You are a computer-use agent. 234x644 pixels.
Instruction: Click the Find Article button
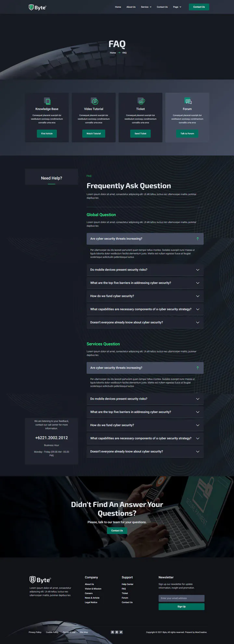click(47, 133)
